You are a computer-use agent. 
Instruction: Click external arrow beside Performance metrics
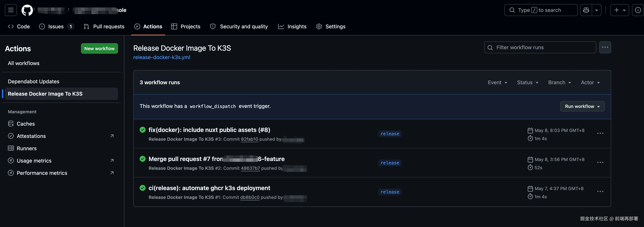tap(112, 173)
